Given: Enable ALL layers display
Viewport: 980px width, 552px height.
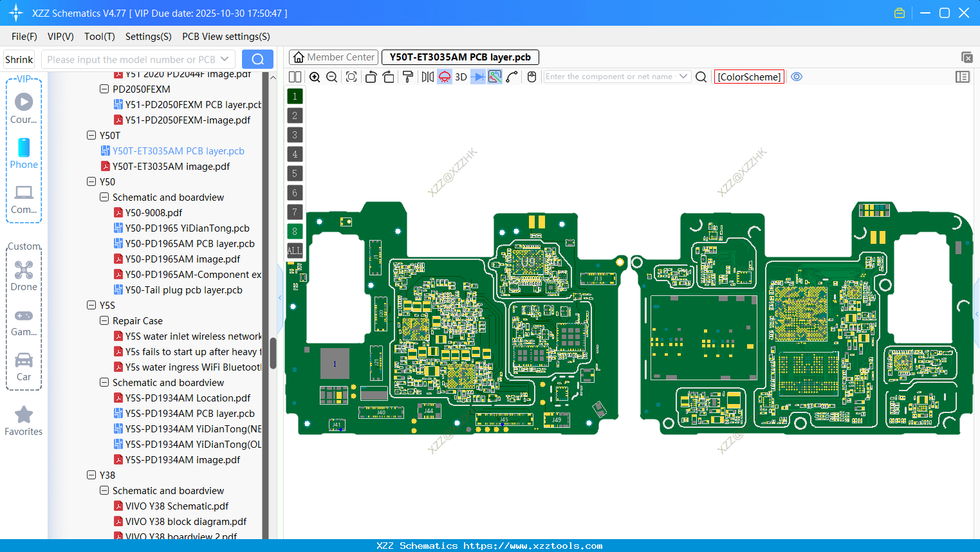Looking at the screenshot, I should 294,250.
